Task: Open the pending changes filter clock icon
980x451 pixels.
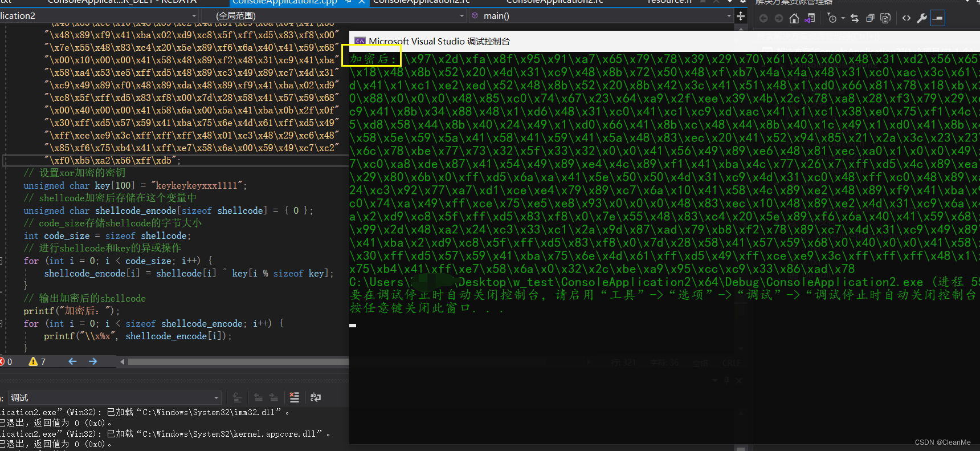Action: point(832,19)
